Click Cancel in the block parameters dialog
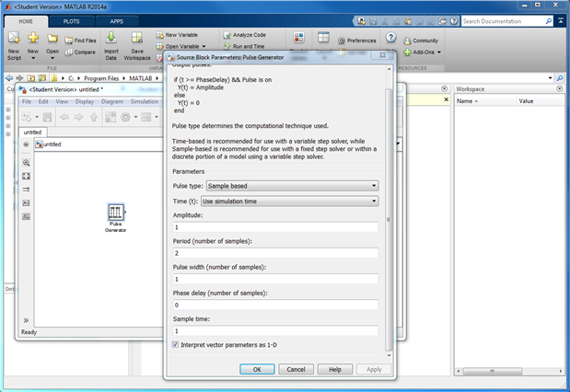The image size is (570, 392). coord(296,369)
